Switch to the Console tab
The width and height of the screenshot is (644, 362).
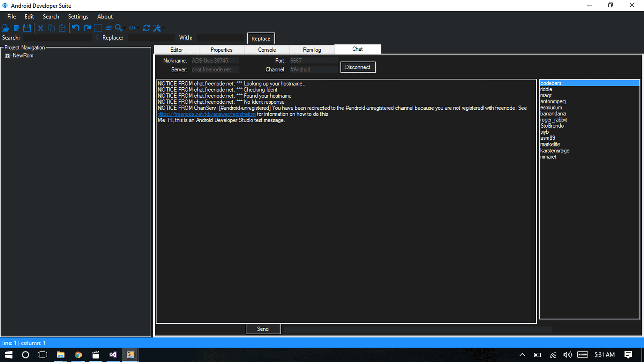pos(267,50)
